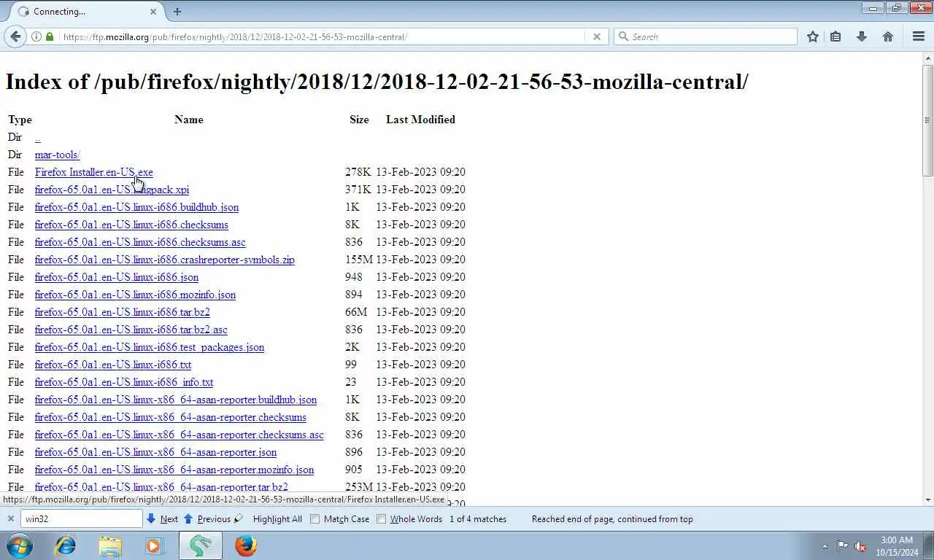Open linux-x86_64-asan-reporter.json link
Image resolution: width=934 pixels, height=560 pixels.
point(155,452)
